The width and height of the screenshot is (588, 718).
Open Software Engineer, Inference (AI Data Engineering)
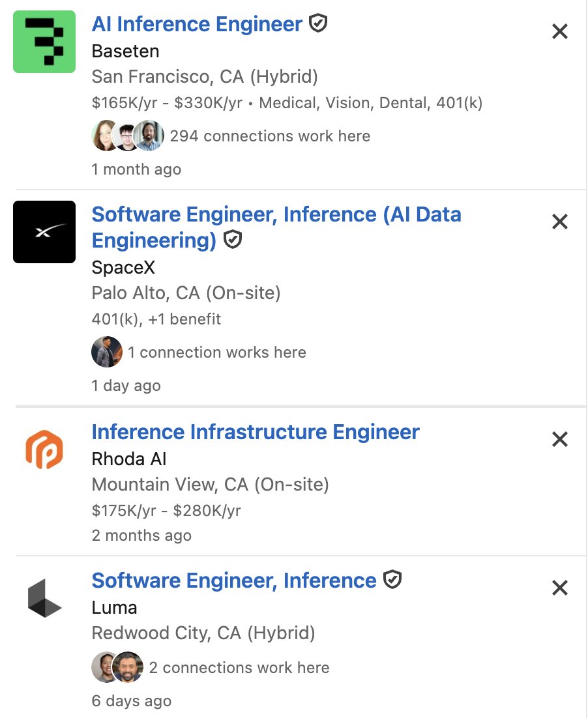[x=276, y=227]
